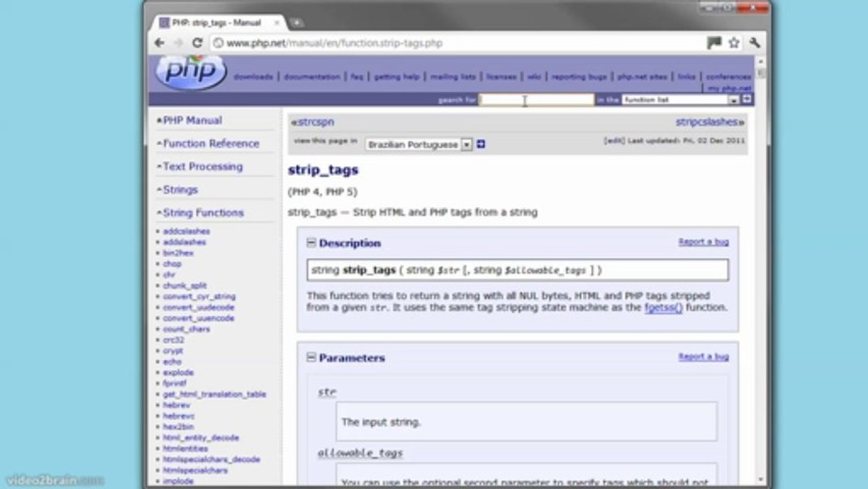
Task: Open the conferences nav link
Action: (x=728, y=77)
